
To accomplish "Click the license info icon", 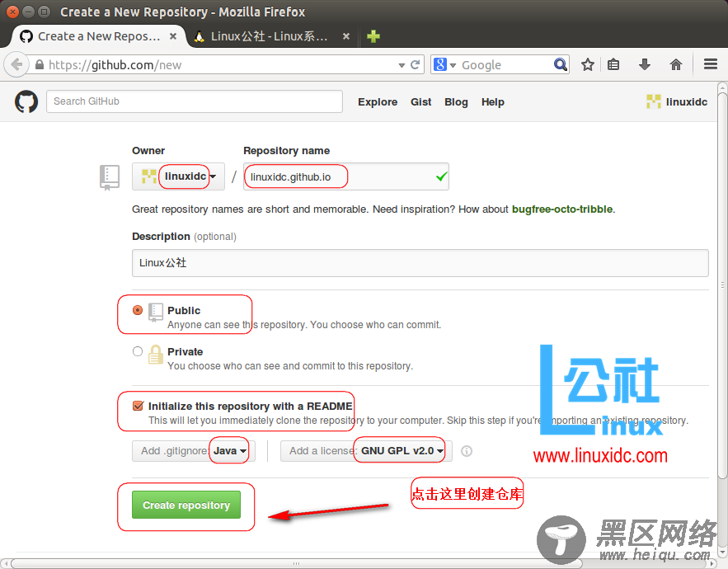I will 467,451.
